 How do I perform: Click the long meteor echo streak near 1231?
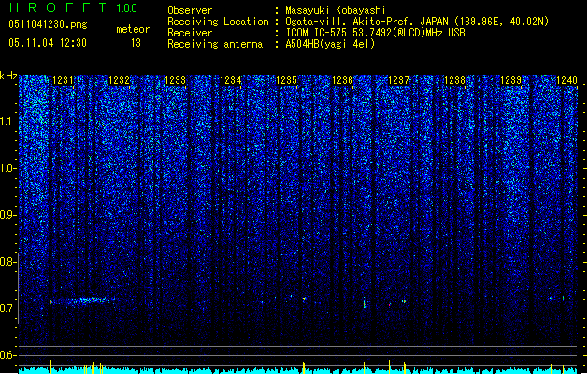(82, 301)
